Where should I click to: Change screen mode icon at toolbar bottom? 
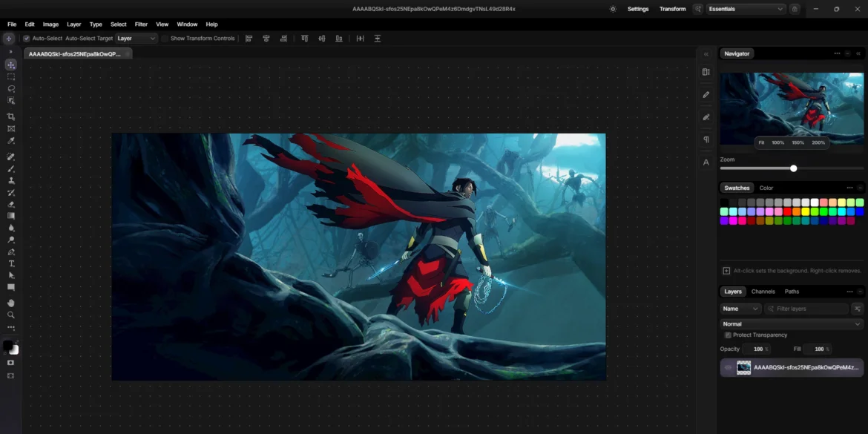coord(10,375)
